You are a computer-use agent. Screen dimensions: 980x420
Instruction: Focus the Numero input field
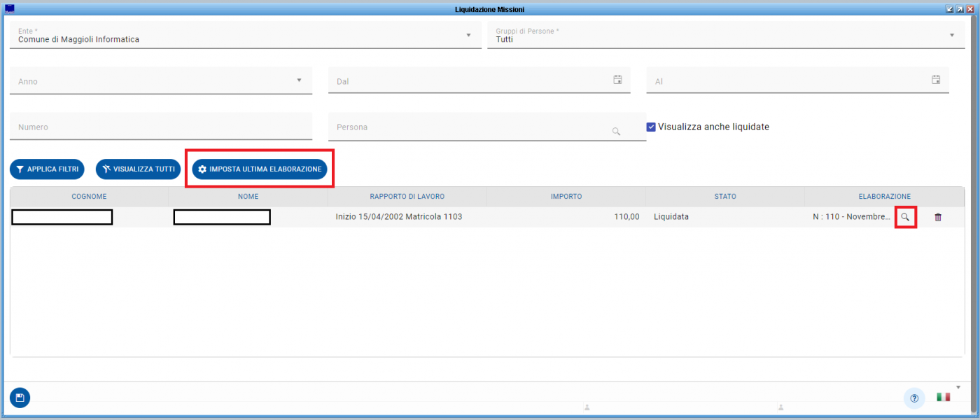click(161, 127)
